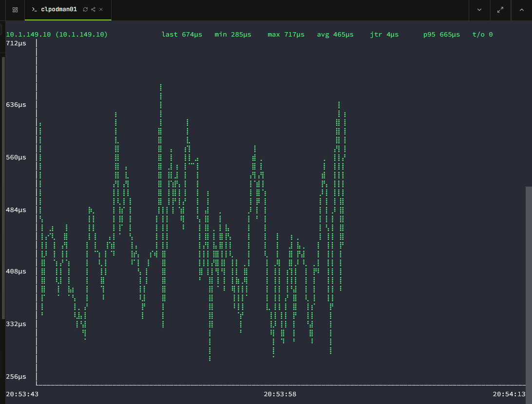Screen dimensions: 532x404
Task: Click the 636µs y-axis label
Action: (x=16, y=105)
